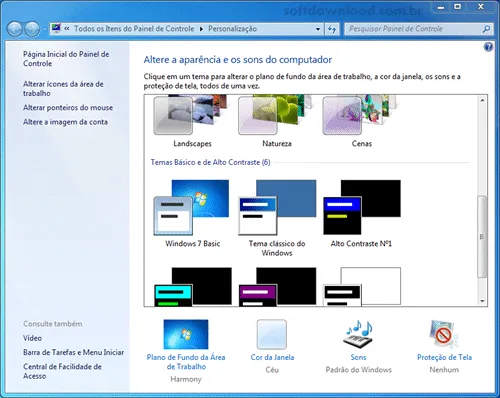This screenshot has width=500, height=398.
Task: Click Temas Básico e de Alto Contraste heading
Action: point(210,162)
